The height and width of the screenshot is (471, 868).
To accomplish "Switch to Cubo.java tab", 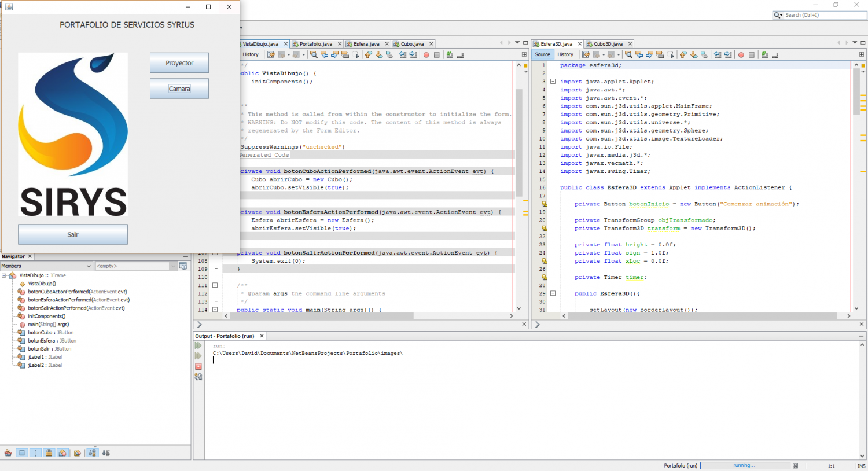I will point(412,44).
